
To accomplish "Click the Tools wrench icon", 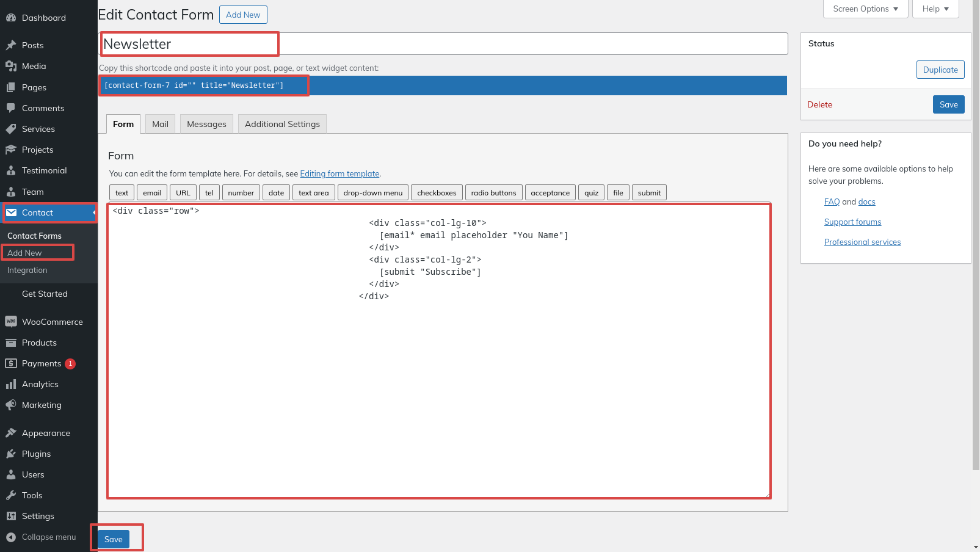I will [x=11, y=495].
